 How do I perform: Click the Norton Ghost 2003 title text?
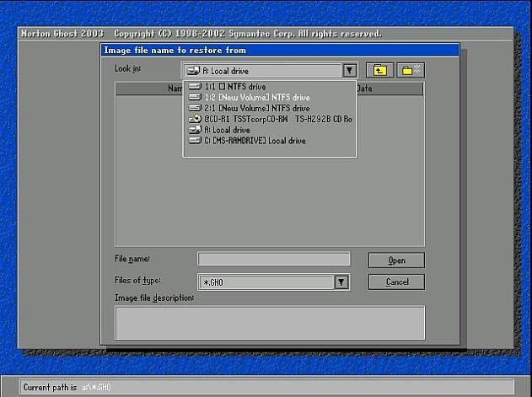click(x=62, y=34)
